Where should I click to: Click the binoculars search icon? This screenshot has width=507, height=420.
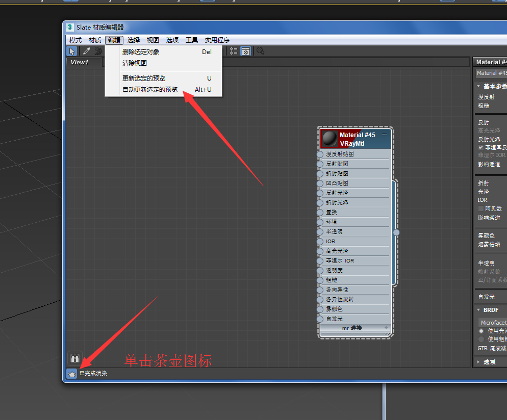click(x=75, y=358)
